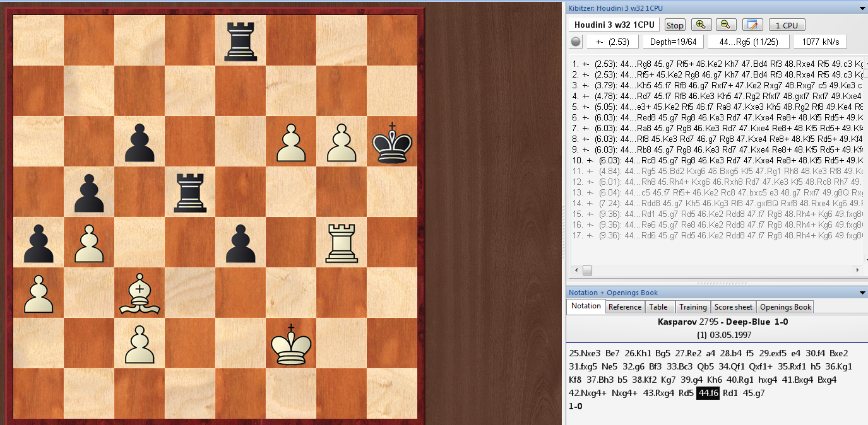
Task: Toggle the gray engine lock circle button
Action: coord(575,42)
